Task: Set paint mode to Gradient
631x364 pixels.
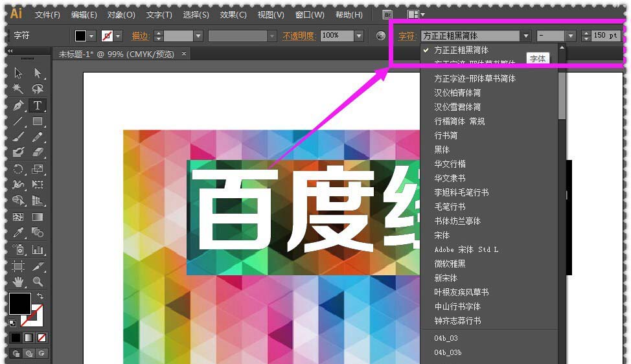Action: (x=29, y=338)
